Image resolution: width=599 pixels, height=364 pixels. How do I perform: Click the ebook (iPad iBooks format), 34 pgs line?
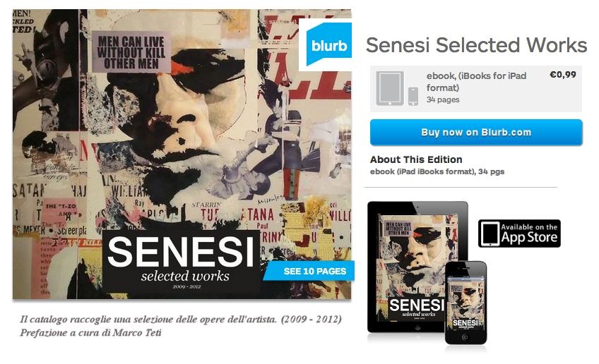pyautogui.click(x=437, y=171)
